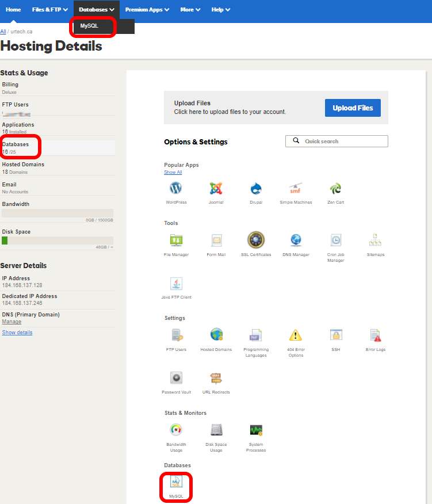Open the 404 Error Options icon

[295, 335]
